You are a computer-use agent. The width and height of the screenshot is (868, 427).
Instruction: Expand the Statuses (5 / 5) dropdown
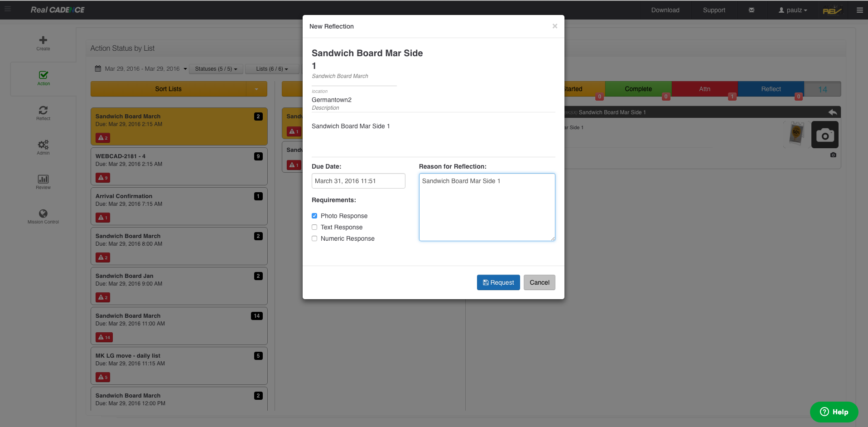click(216, 69)
